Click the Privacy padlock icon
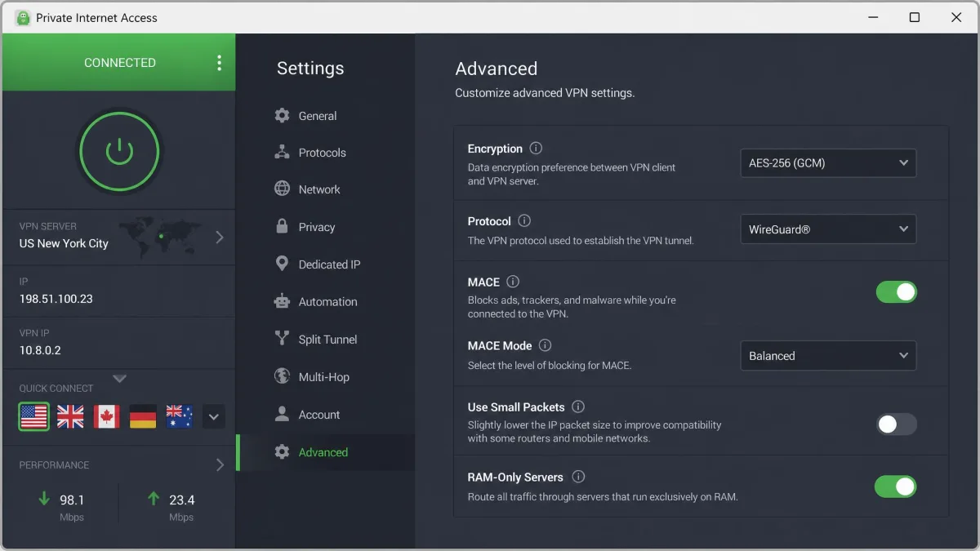Viewport: 980px width, 551px height. point(282,226)
